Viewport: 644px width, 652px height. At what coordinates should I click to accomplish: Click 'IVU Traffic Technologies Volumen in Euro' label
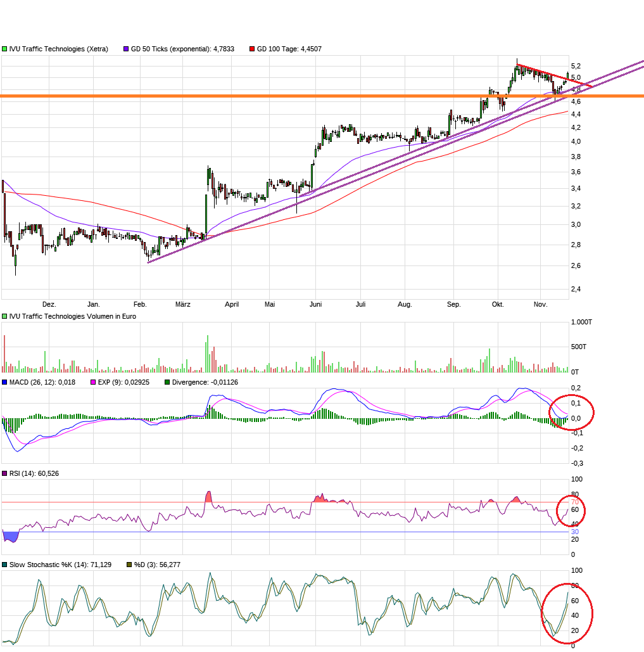[x=73, y=316]
